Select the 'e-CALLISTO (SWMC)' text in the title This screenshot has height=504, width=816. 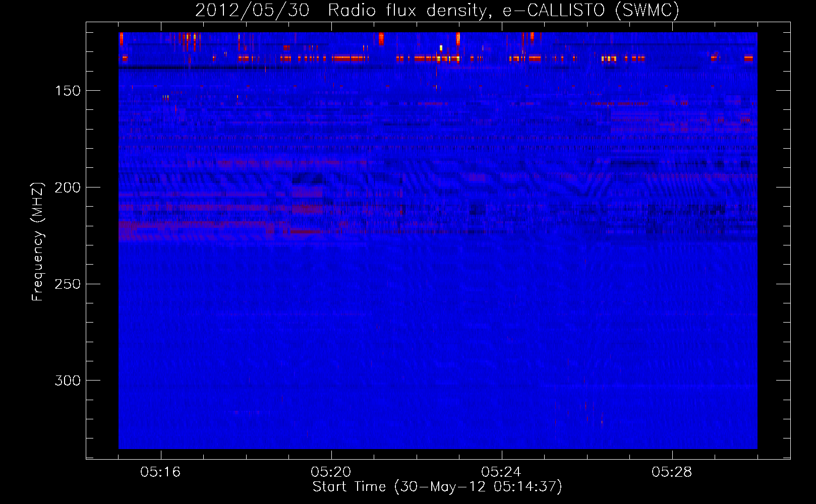point(591,10)
